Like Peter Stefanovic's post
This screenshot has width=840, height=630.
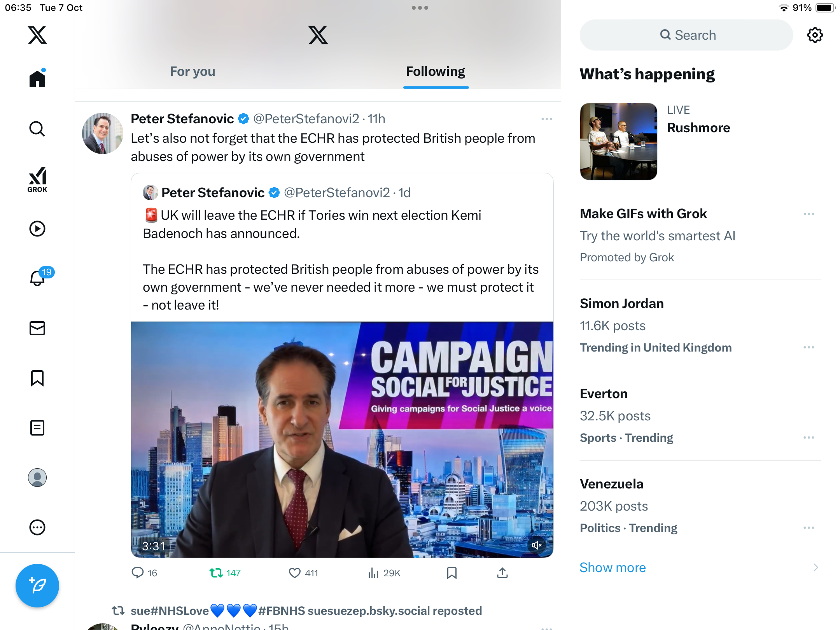pyautogui.click(x=295, y=573)
